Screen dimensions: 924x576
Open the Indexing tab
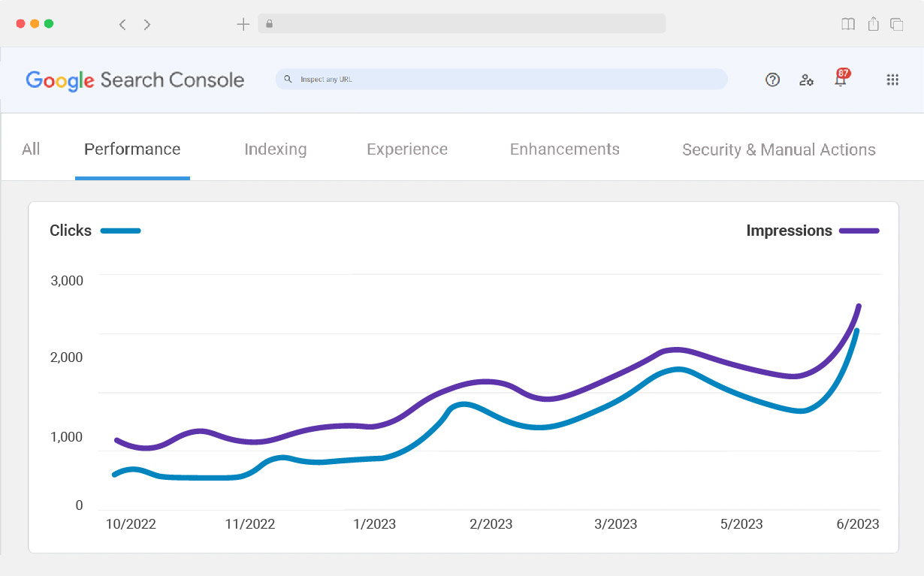pos(276,149)
